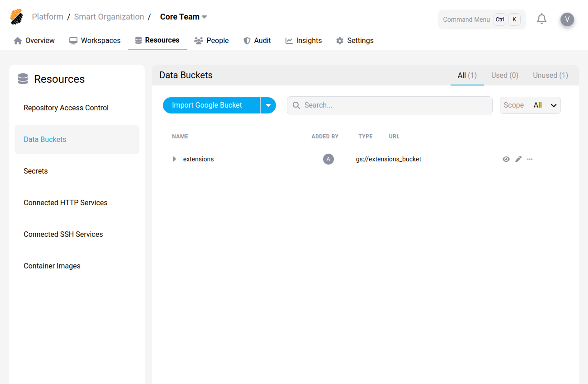Open Import Google Bucket dropdown arrow
This screenshot has width=588, height=384.
268,105
